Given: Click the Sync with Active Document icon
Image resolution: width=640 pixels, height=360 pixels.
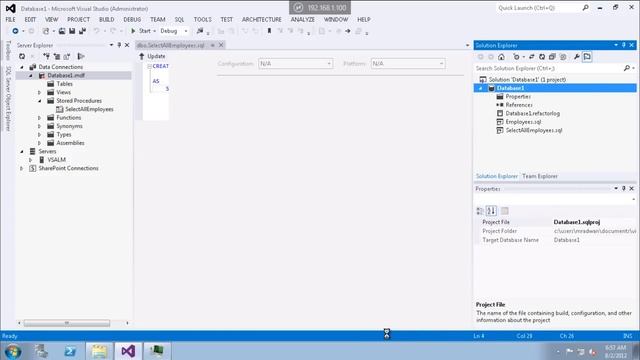Looking at the screenshot, I should click(x=531, y=57).
